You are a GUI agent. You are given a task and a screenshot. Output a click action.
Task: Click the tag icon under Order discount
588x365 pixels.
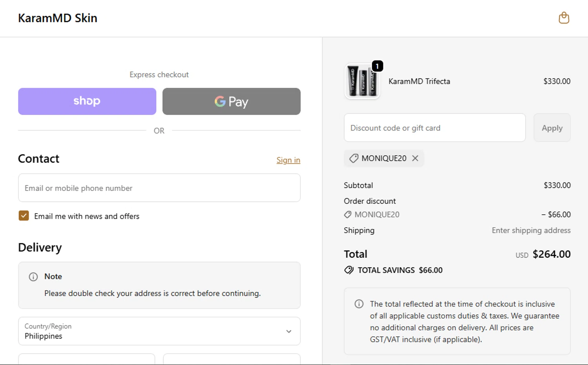[x=347, y=214]
